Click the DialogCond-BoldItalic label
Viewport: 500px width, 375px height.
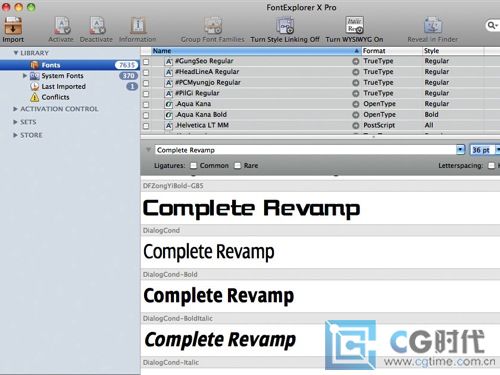click(x=178, y=318)
